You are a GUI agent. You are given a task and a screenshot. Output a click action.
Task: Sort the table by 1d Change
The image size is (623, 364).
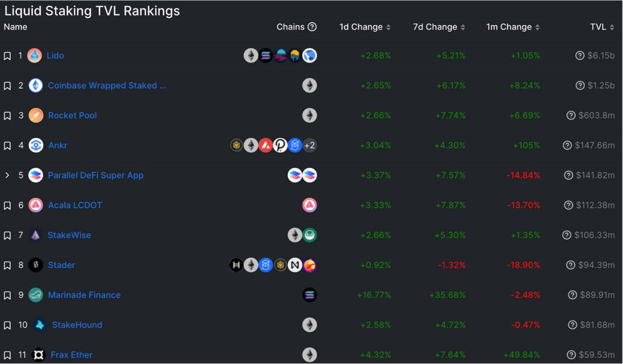point(365,27)
